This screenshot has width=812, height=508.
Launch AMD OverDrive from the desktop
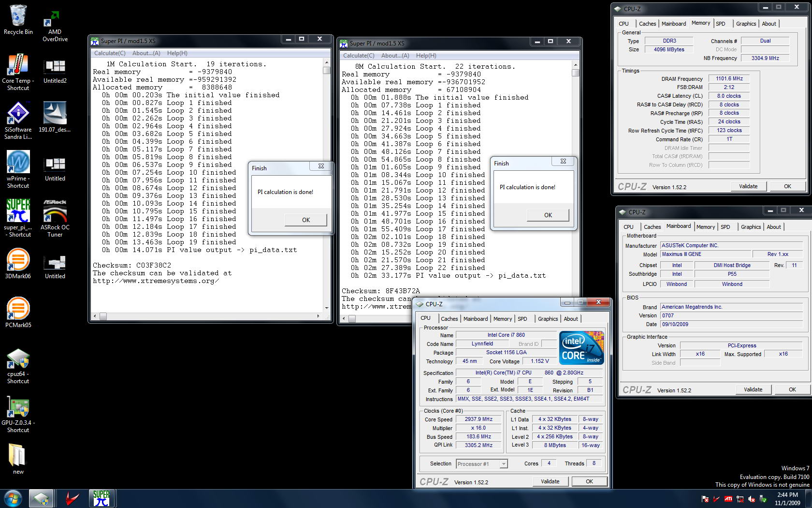pyautogui.click(x=55, y=26)
